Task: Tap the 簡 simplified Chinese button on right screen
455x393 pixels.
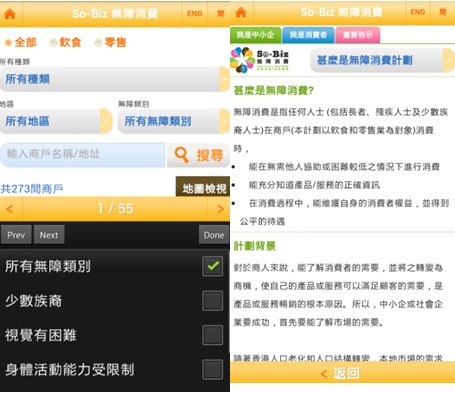Action: tap(443, 12)
